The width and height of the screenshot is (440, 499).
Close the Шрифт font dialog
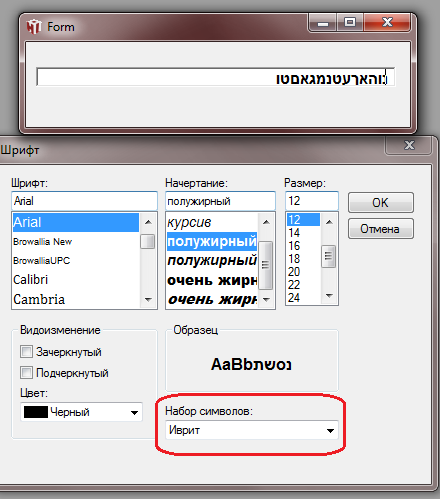(409, 145)
